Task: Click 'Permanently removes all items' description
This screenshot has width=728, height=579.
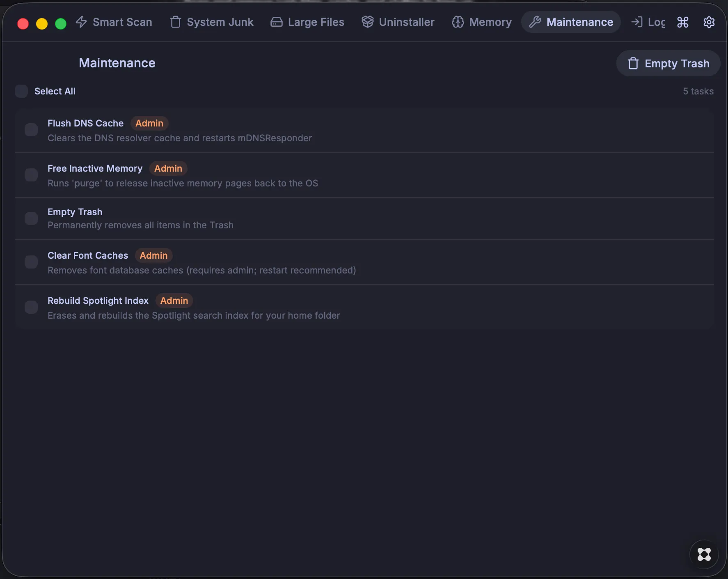Action: (140, 225)
